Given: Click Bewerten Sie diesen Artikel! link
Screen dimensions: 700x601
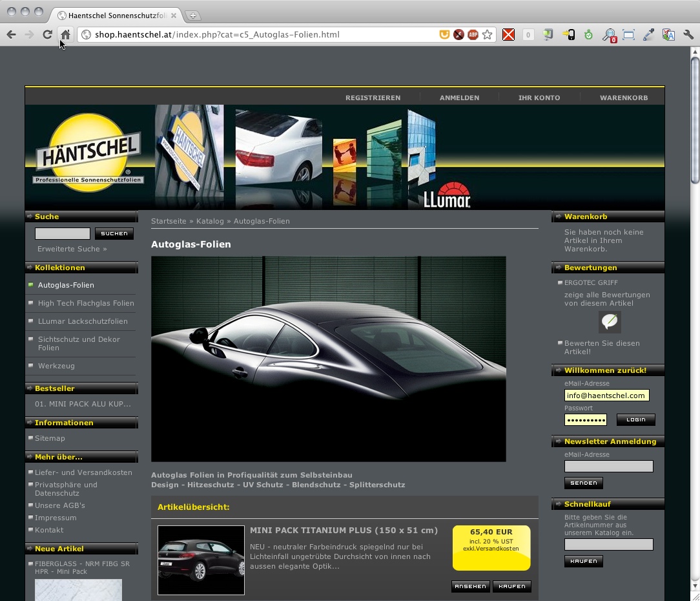Looking at the screenshot, I should pos(602,347).
